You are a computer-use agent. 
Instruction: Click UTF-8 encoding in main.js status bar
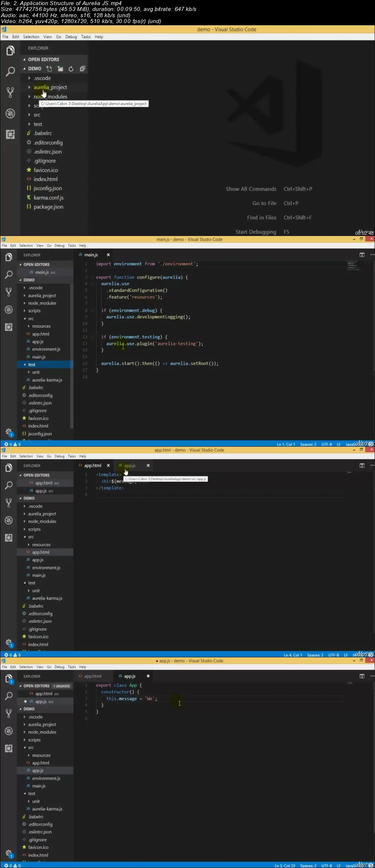327,444
